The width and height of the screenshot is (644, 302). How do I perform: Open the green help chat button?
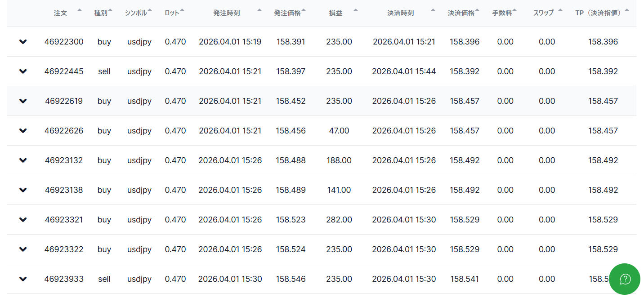tap(625, 279)
